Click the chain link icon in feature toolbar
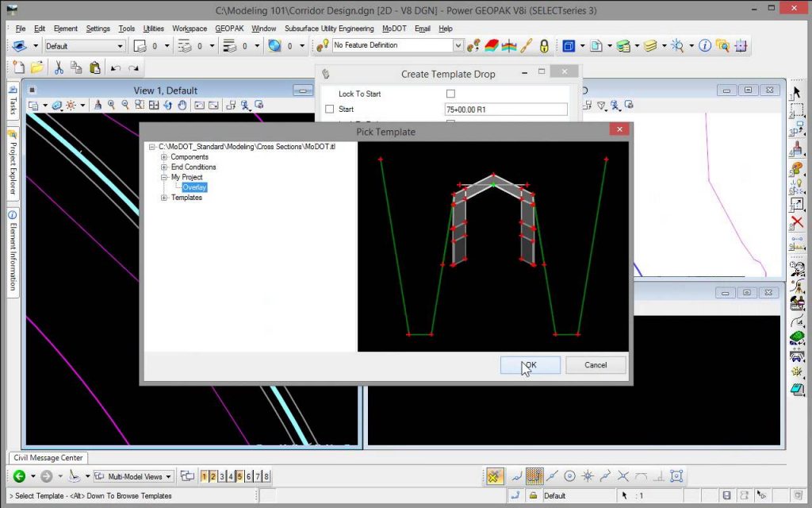The image size is (812, 508). coord(527,46)
